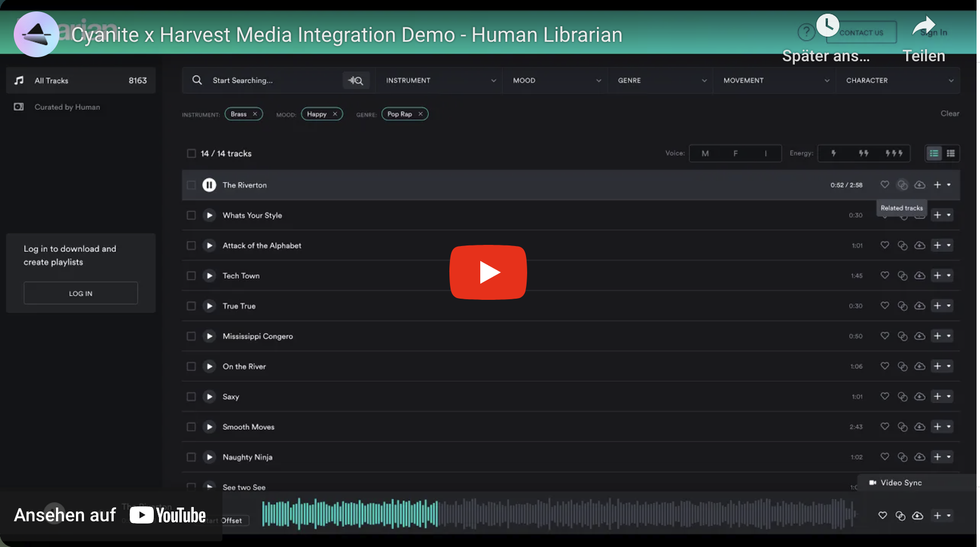Expand the dropdown arrow on Mississippi Congero row

pos(949,336)
